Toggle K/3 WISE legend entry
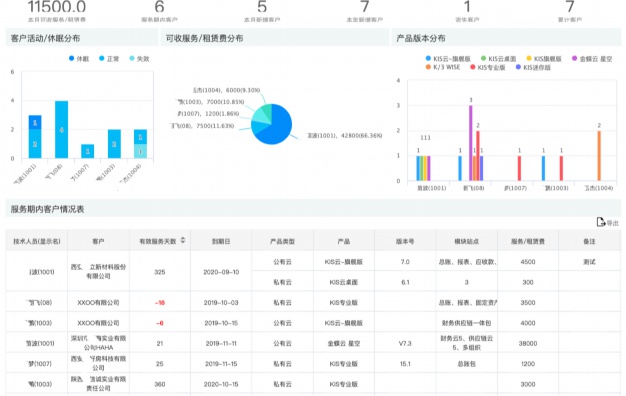 coord(443,67)
